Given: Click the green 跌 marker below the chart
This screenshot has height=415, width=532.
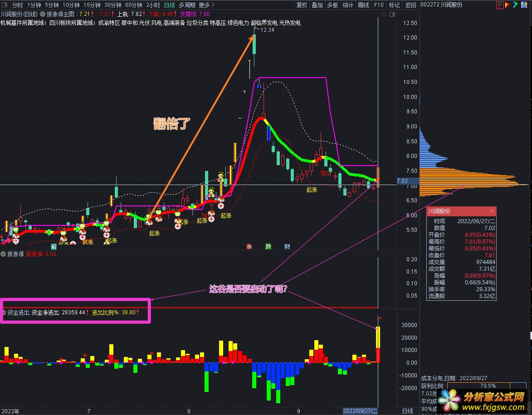Looking at the screenshot, I should (268, 246).
